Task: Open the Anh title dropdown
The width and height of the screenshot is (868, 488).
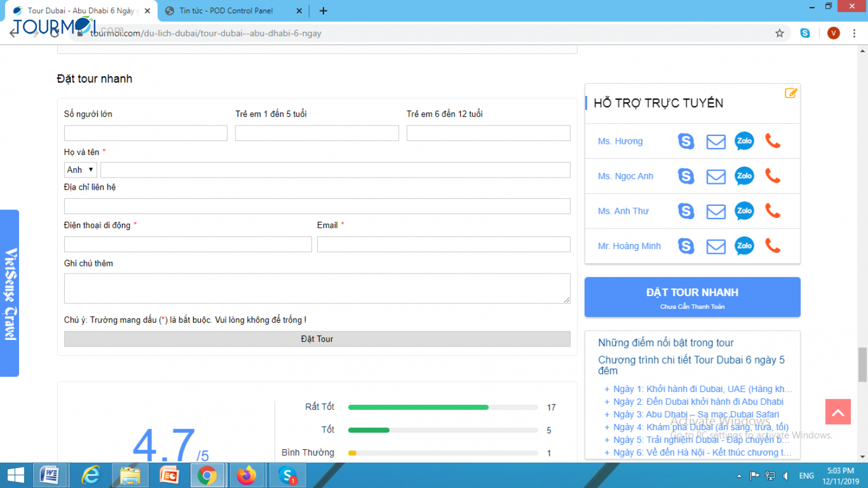Action: (80, 170)
